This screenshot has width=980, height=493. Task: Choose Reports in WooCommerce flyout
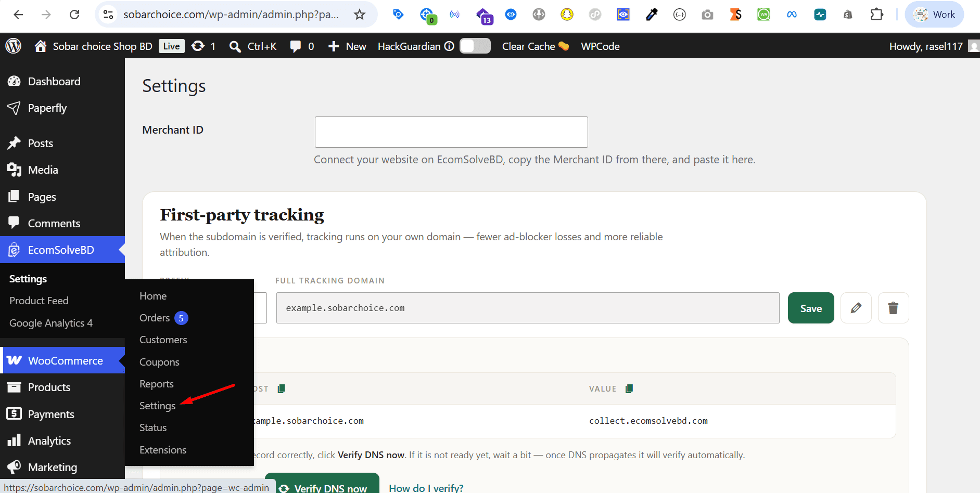pyautogui.click(x=157, y=384)
